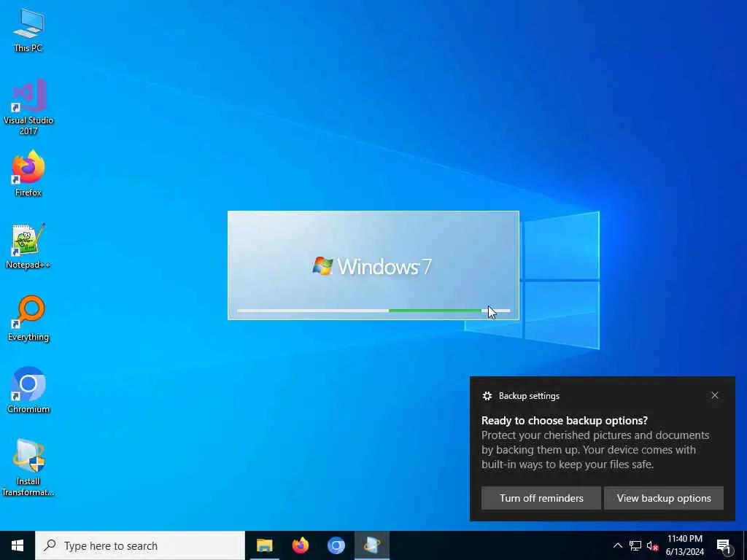Open Chromium from the taskbar
This screenshot has height=560, width=747.
point(336,545)
